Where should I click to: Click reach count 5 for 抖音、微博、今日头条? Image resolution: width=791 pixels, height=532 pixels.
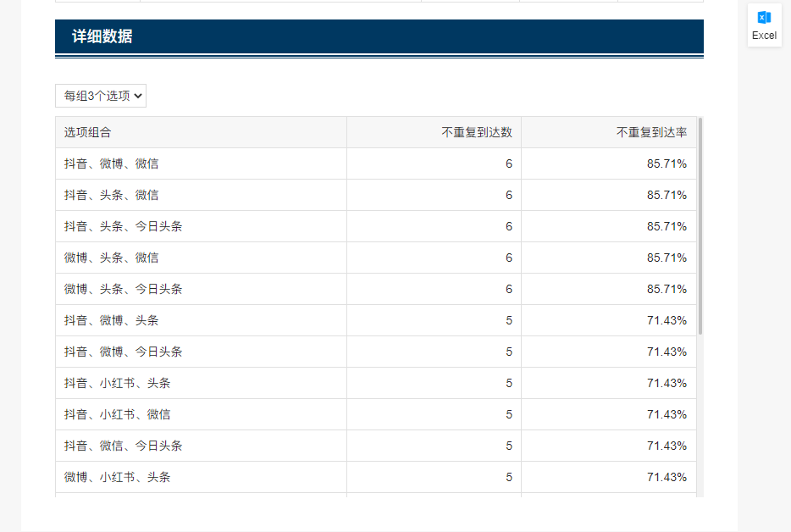pos(508,352)
